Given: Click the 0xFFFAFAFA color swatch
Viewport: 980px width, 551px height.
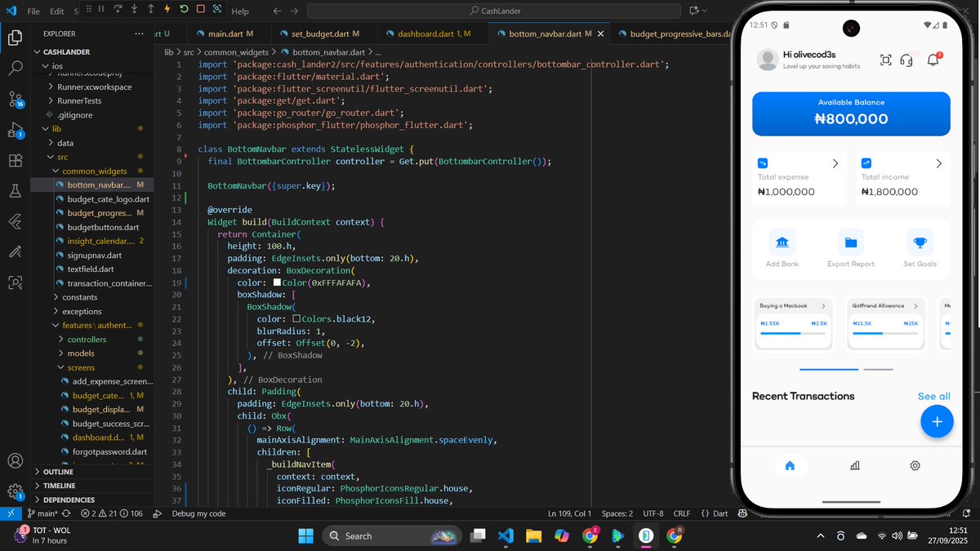Looking at the screenshot, I should (x=278, y=282).
